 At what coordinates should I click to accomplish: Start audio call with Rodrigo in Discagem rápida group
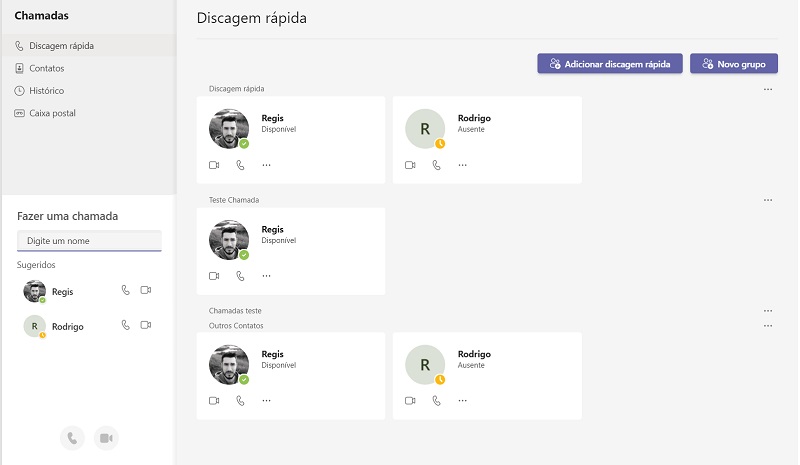click(x=436, y=165)
